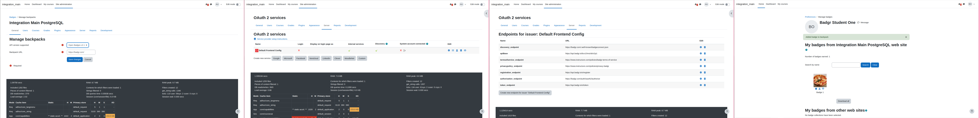980x118 pixels.
Task: Edit settings gear for Default Frontend Config
Action: pos(449,51)
